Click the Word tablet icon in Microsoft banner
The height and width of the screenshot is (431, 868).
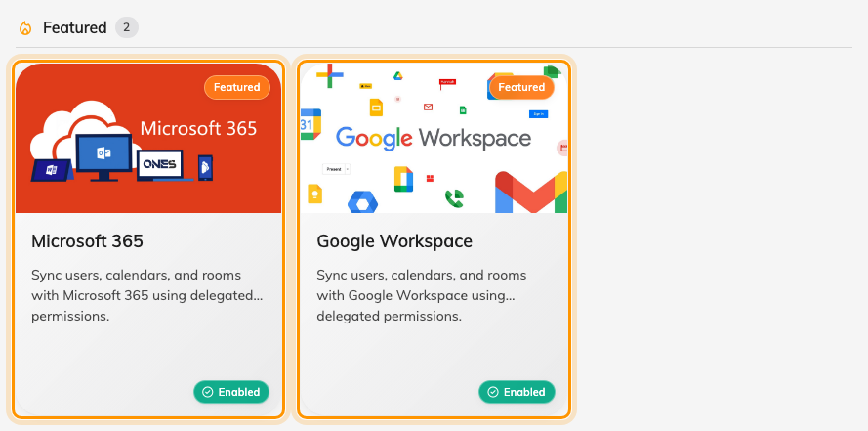tap(52, 170)
